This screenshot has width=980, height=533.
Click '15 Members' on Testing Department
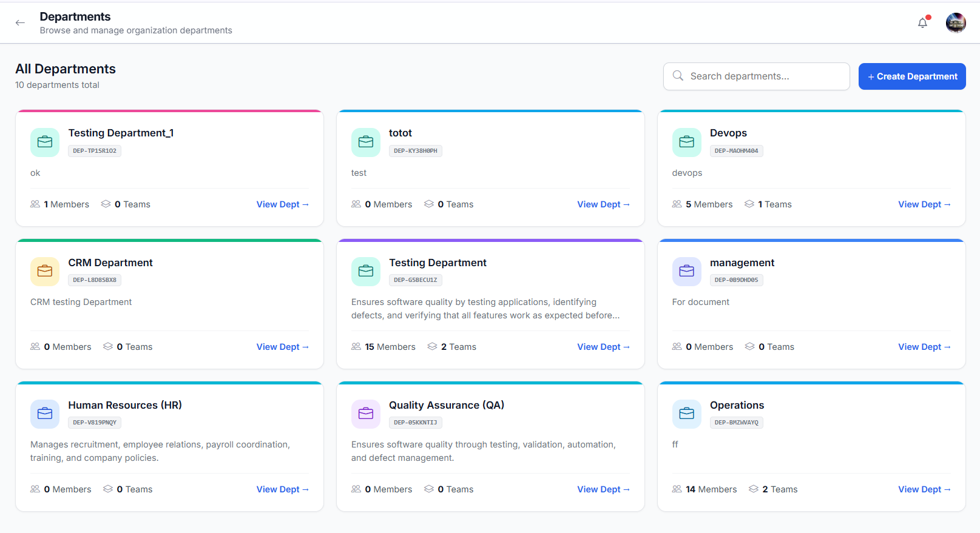pos(390,347)
